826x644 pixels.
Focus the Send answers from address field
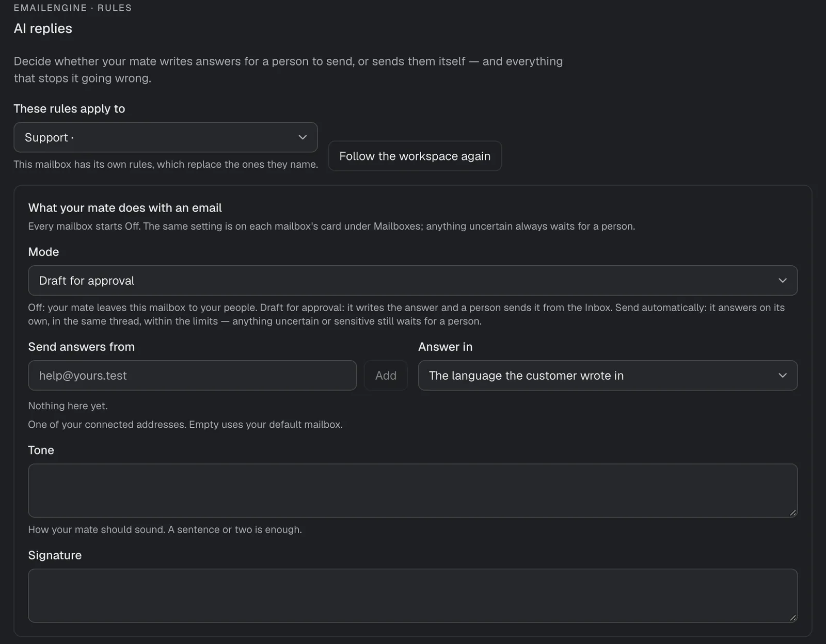(193, 375)
